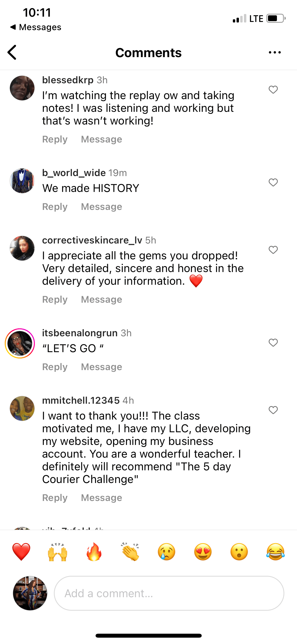
Task: Message itsbeenalongrun from their comment
Action: coord(101,367)
